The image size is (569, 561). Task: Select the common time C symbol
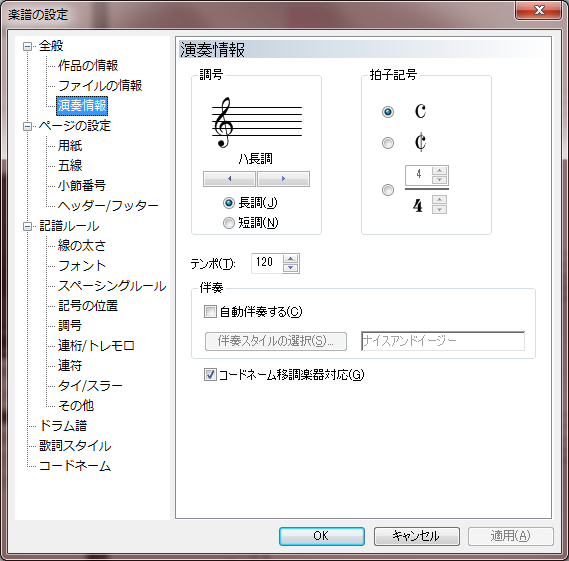tap(388, 112)
